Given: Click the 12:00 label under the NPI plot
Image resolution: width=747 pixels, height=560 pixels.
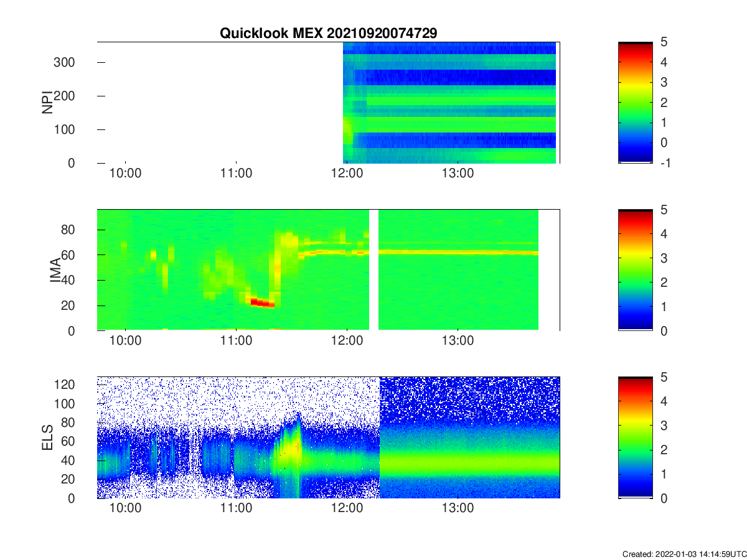Looking at the screenshot, I should click(x=347, y=174).
